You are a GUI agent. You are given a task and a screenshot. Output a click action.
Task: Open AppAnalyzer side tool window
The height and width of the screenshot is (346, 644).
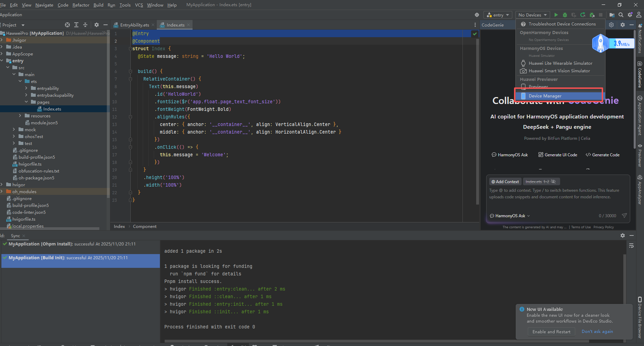pyautogui.click(x=640, y=190)
